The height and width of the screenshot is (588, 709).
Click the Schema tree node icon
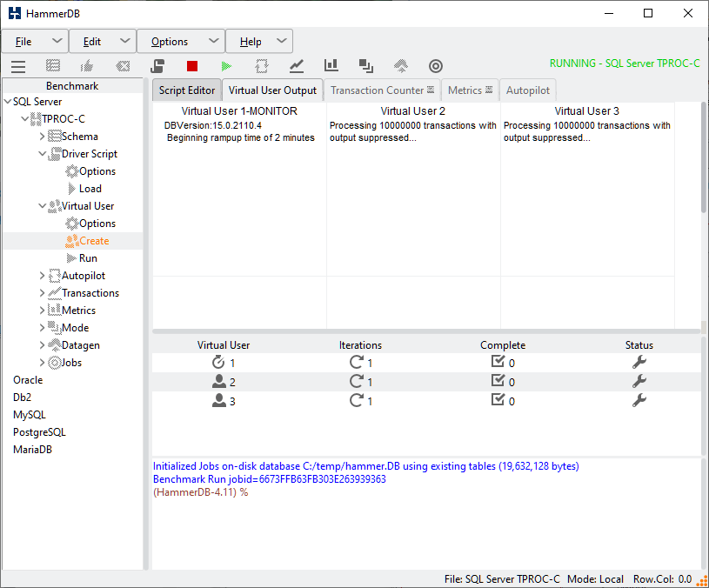coord(54,136)
